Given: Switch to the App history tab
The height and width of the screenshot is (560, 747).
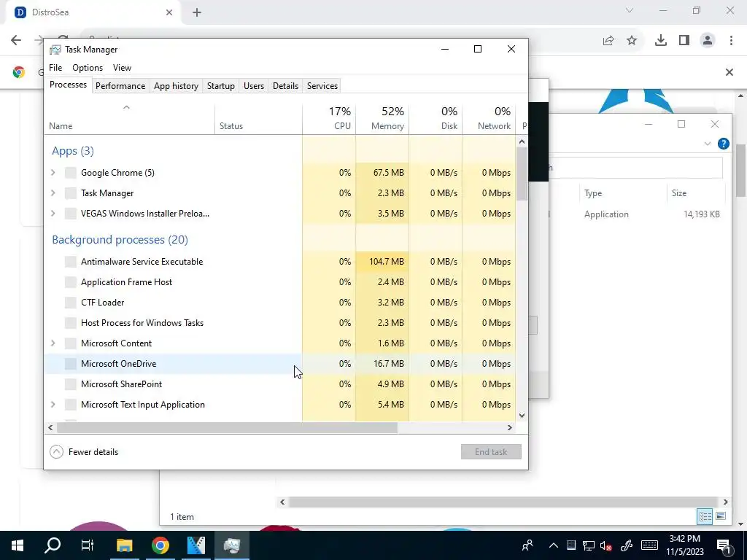Looking at the screenshot, I should [x=176, y=86].
